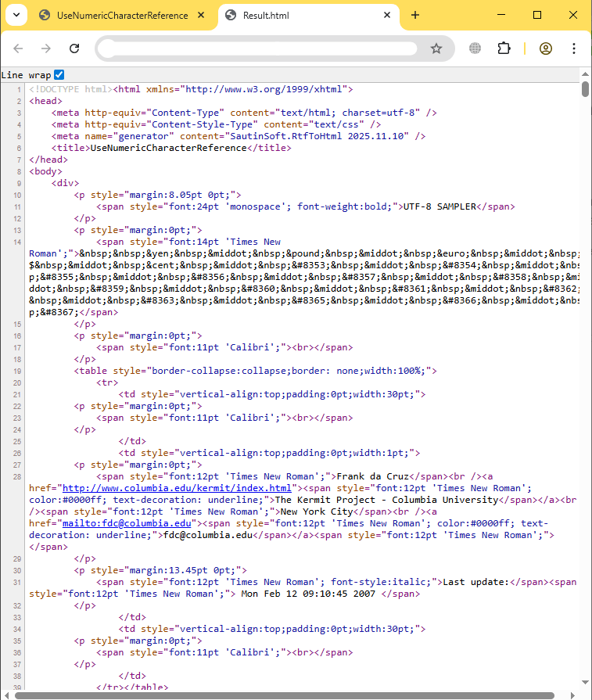The height and width of the screenshot is (700, 592).
Task: Open a new browser tab
Action: [415, 15]
